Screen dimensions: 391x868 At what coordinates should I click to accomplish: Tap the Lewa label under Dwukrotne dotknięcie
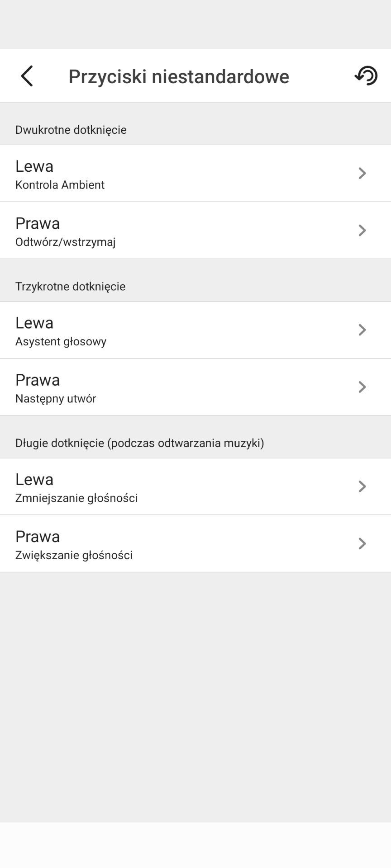point(34,166)
